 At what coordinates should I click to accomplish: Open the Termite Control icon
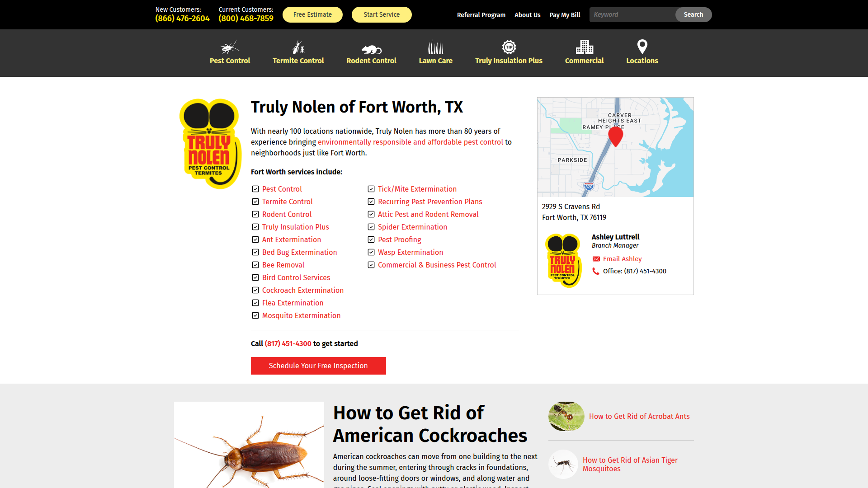(x=298, y=47)
